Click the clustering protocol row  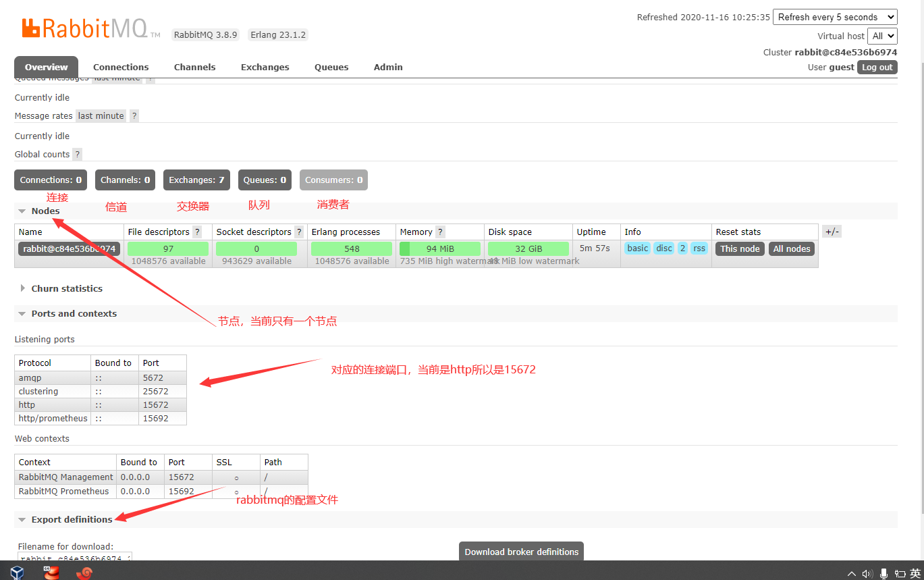coord(101,391)
